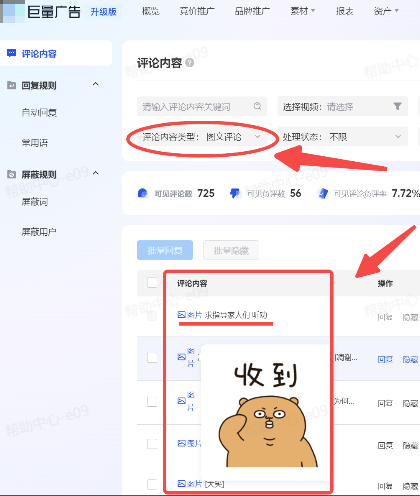Open the 评论内容类型 dropdown
Screen dimensions: 420x496
pos(202,137)
